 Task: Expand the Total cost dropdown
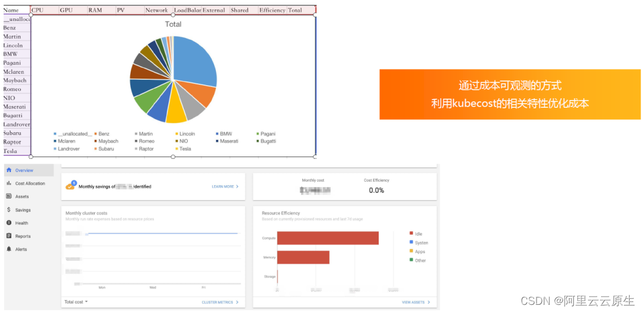click(x=76, y=302)
